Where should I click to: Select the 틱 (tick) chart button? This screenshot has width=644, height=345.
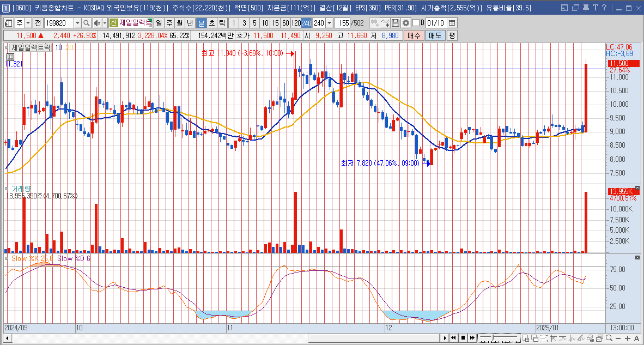point(222,23)
